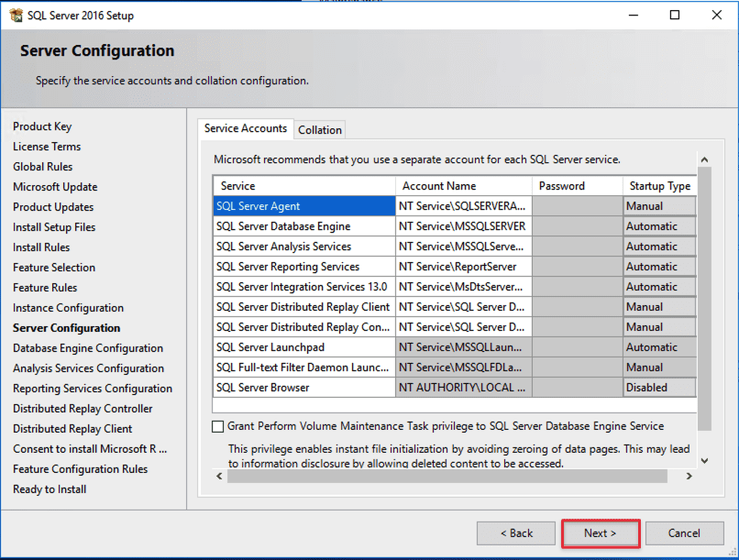739x560 pixels.
Task: Expand Startup Type for SQL Server Browser
Action: point(658,388)
